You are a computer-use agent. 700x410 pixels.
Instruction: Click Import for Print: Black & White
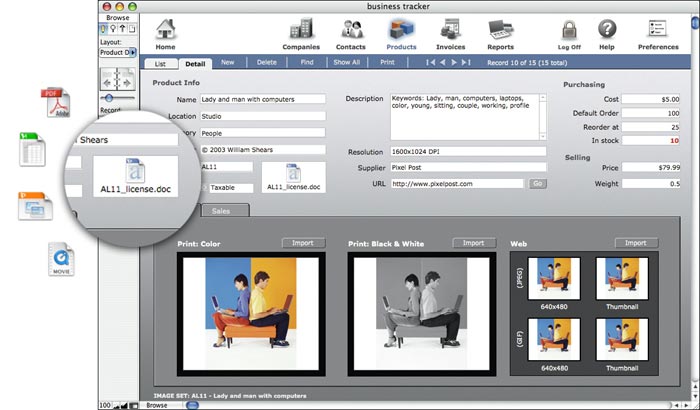coord(474,243)
